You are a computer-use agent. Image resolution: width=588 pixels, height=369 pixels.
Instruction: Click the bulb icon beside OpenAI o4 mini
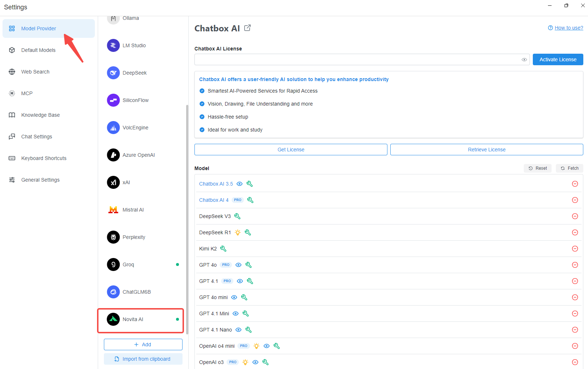click(x=256, y=346)
